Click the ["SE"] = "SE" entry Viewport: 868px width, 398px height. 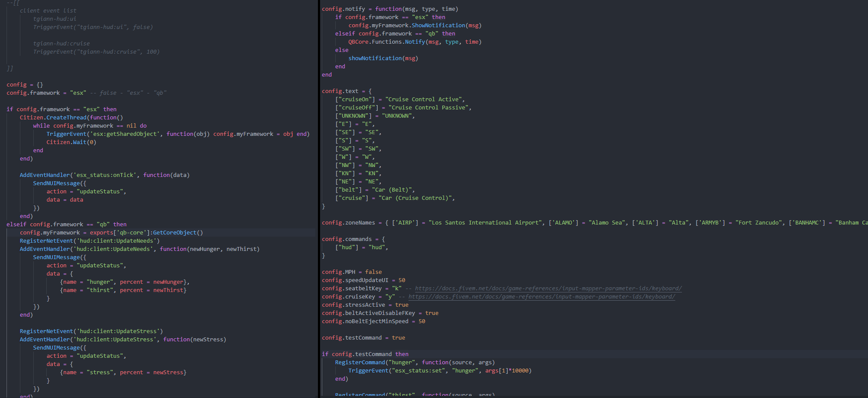(x=358, y=132)
